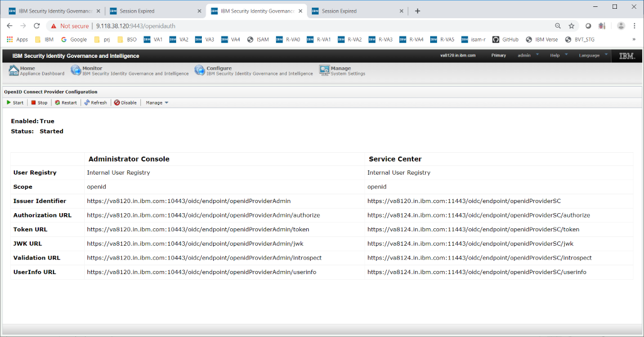The height and width of the screenshot is (337, 644).
Task: Open the BSO bookmarks folder
Action: pyautogui.click(x=127, y=40)
